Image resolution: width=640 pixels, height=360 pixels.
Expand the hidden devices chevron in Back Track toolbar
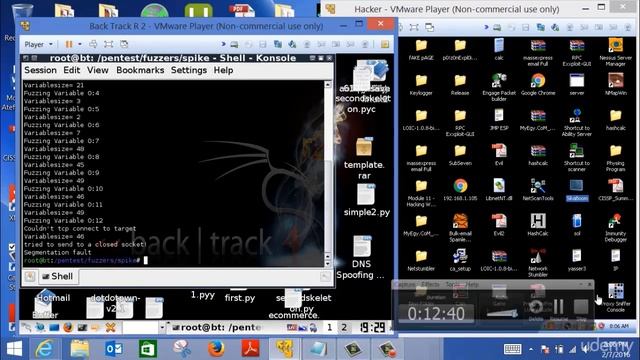(223, 44)
